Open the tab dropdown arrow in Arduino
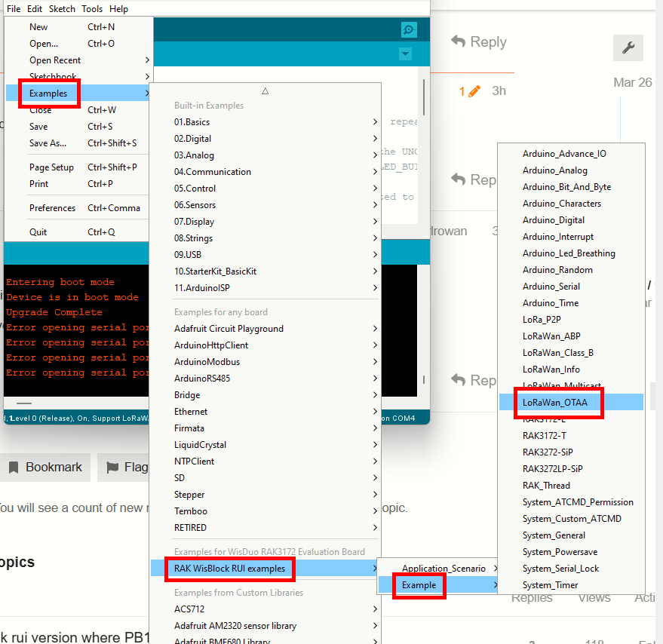 pyautogui.click(x=406, y=54)
